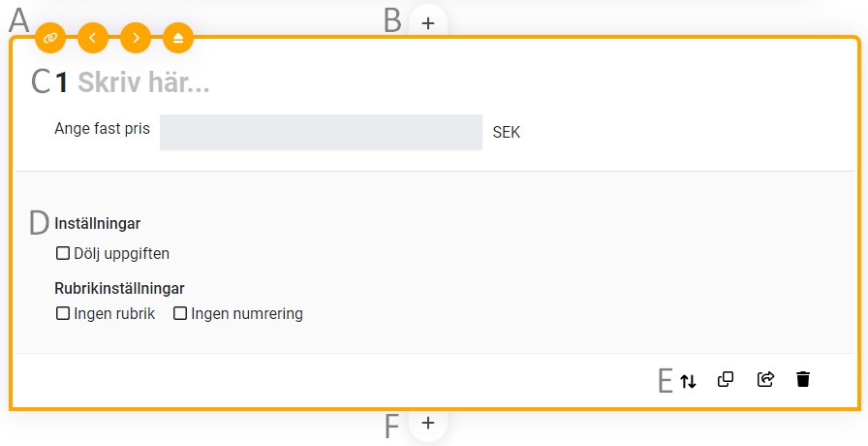The width and height of the screenshot is (868, 446).
Task: Click the orange link icon button
Action: (x=50, y=38)
